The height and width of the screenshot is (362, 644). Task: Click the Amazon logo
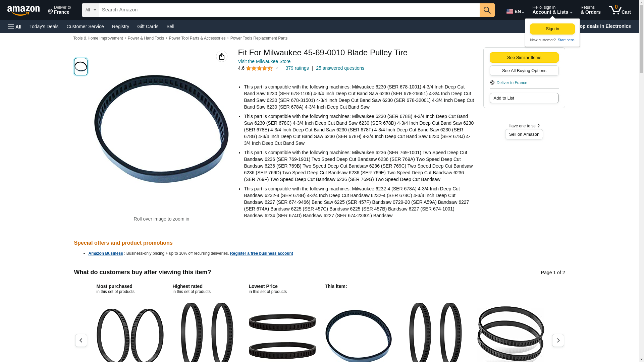pyautogui.click(x=23, y=10)
